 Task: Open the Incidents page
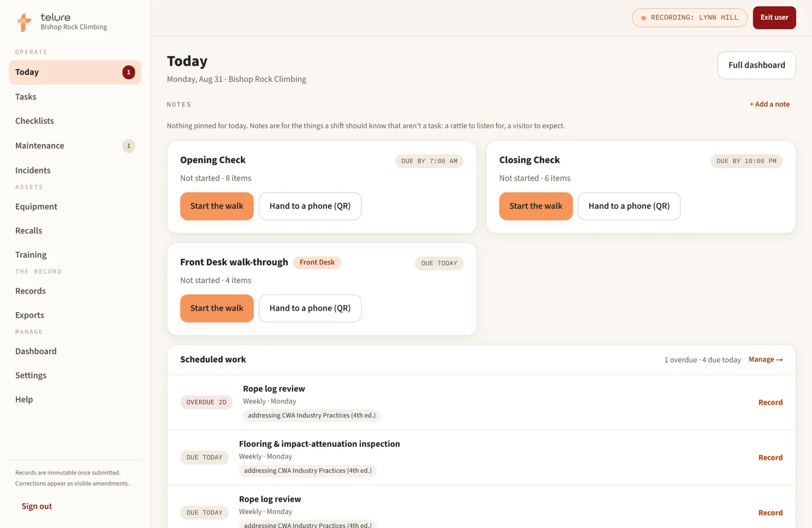click(x=75, y=170)
